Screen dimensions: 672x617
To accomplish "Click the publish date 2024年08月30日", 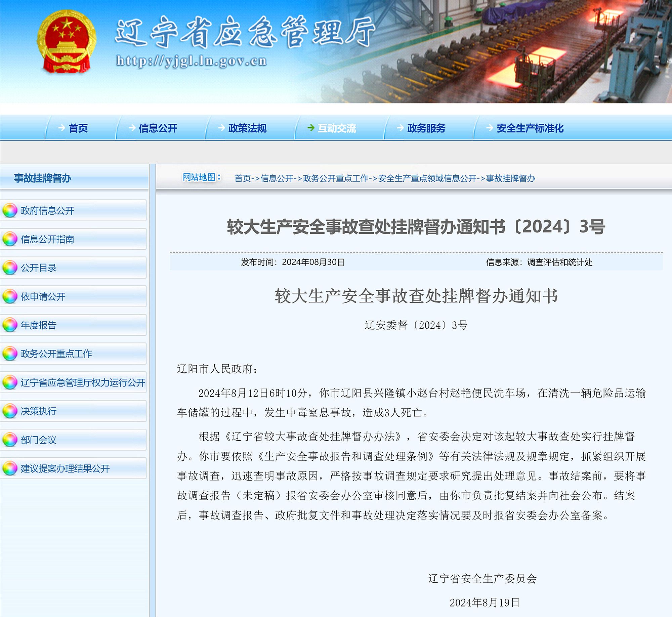I will coord(313,262).
